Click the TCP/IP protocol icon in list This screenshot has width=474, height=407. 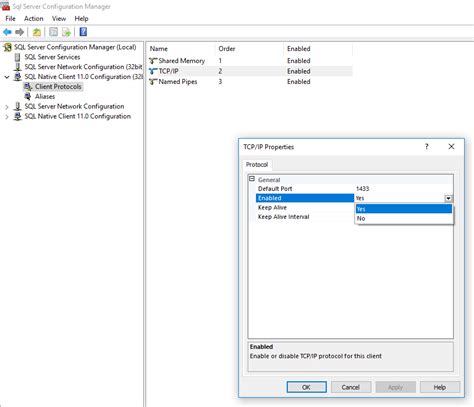153,71
